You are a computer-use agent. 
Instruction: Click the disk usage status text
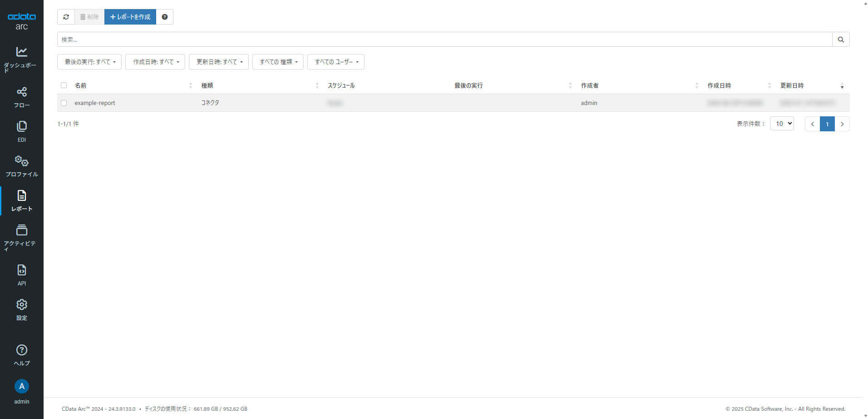pos(196,409)
